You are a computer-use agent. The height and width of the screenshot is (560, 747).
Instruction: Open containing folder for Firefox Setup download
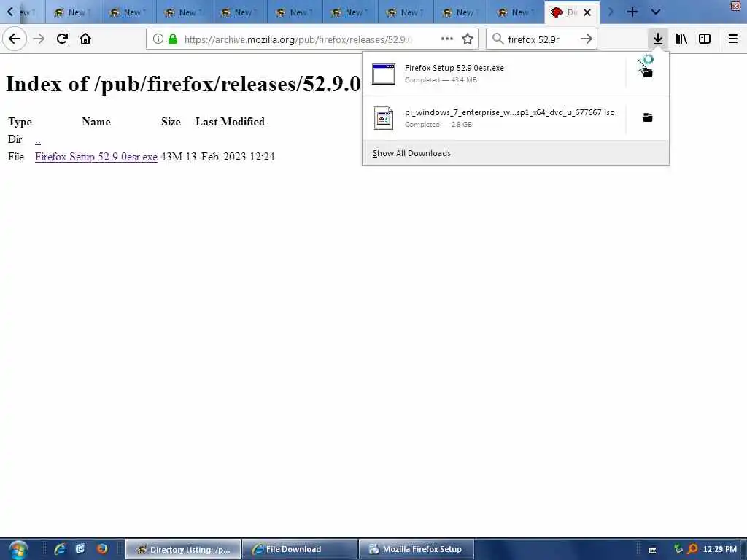[647, 74]
